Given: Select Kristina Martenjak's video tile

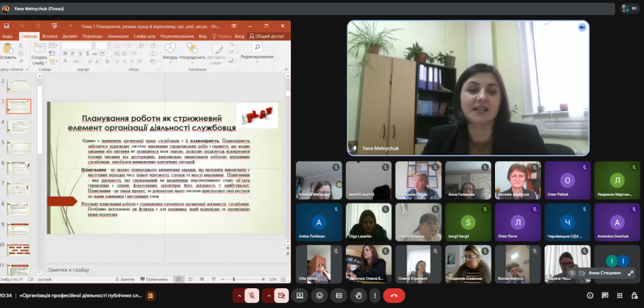Looking at the screenshot, I should 318,179.
